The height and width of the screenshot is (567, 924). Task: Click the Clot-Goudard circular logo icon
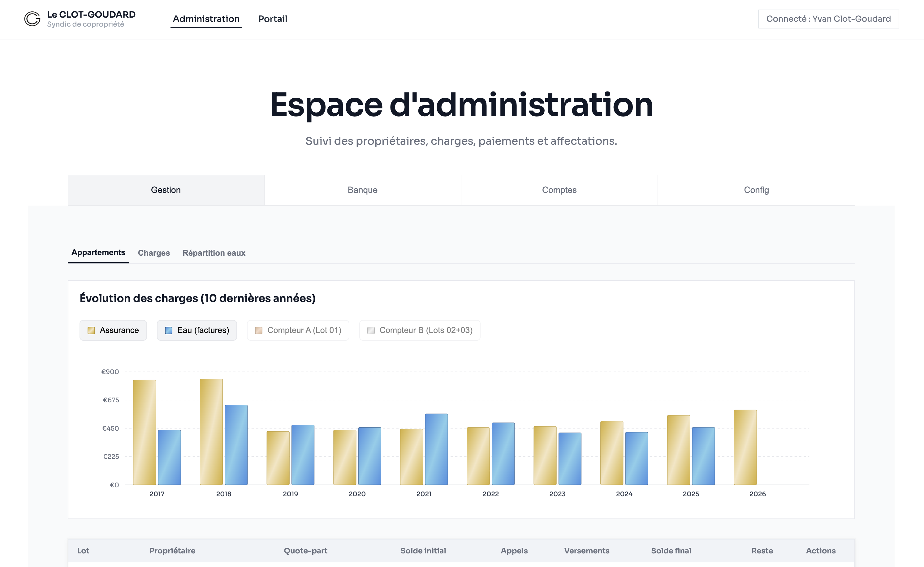[32, 19]
